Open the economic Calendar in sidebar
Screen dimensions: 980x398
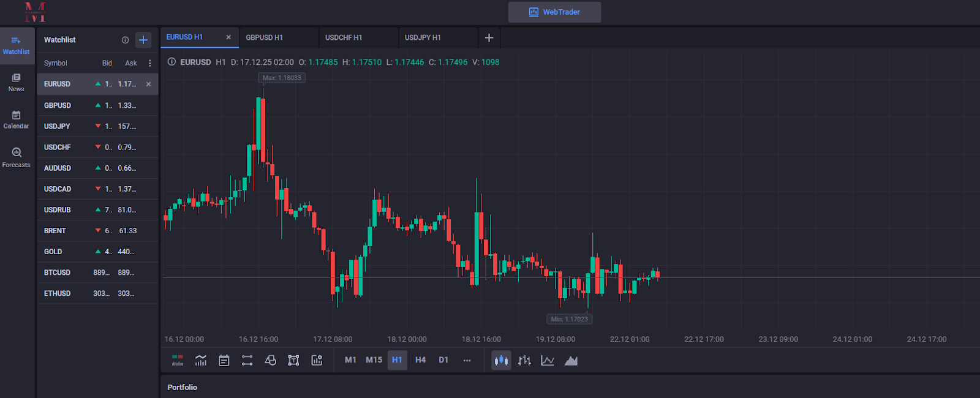point(17,119)
